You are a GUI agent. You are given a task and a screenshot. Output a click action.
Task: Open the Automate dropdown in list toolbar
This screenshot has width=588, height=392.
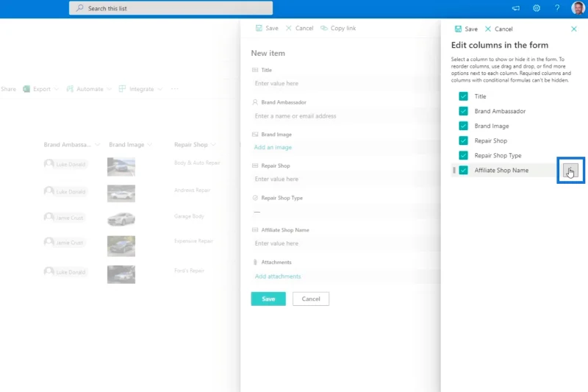tap(89, 89)
